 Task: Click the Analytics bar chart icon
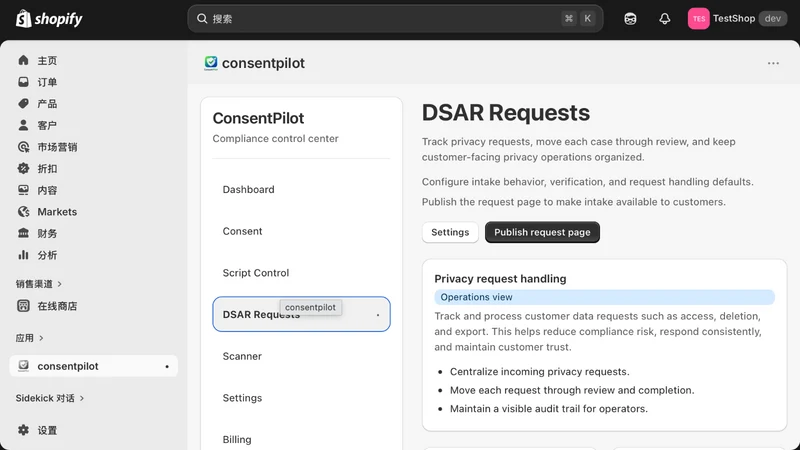tap(23, 255)
